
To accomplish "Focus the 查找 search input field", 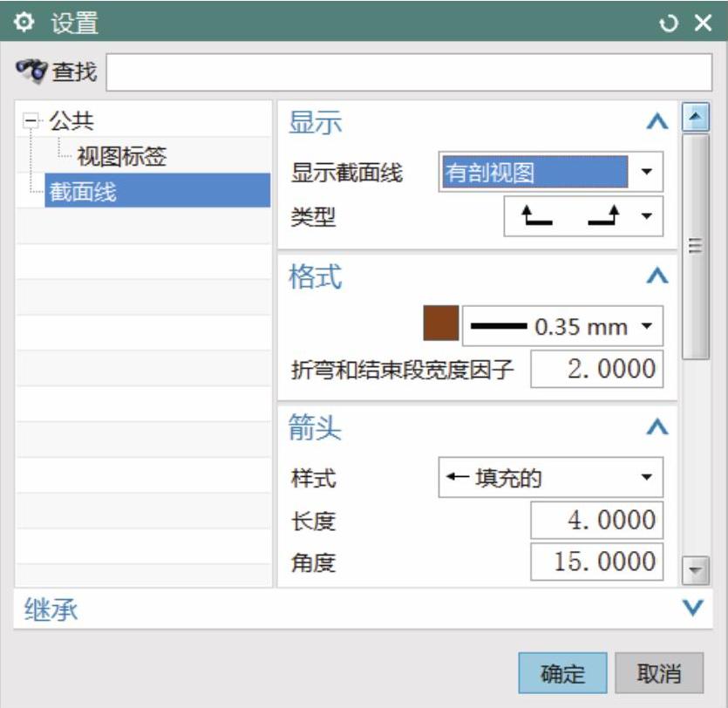I will (409, 72).
